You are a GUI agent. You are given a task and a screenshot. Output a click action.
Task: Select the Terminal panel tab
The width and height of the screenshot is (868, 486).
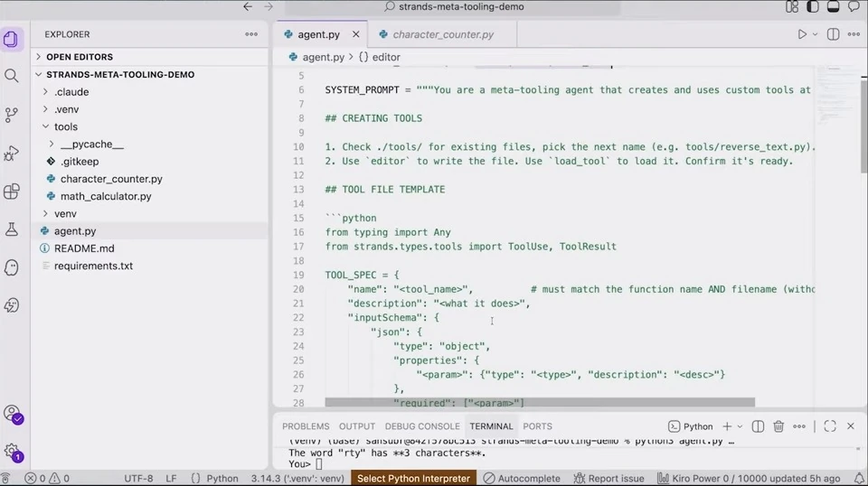click(x=491, y=426)
